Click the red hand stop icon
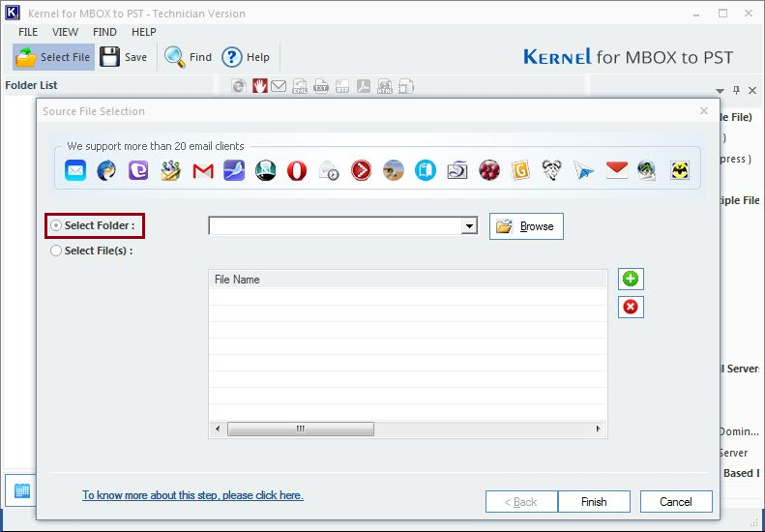This screenshot has width=765, height=532. point(259,86)
